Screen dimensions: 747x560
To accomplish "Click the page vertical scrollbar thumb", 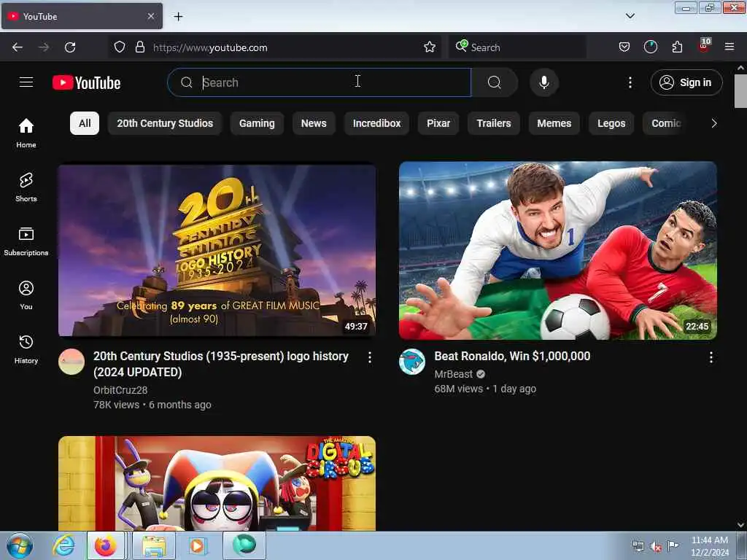I will (x=741, y=91).
